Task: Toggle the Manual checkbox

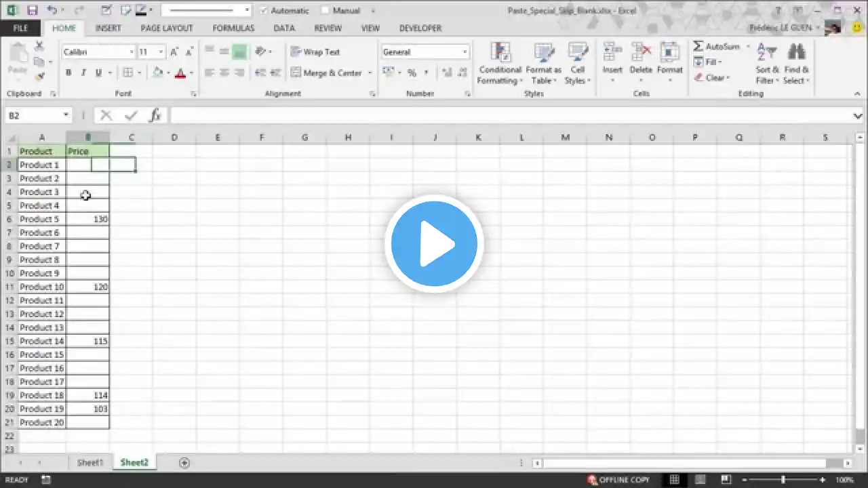Action: pyautogui.click(x=325, y=11)
